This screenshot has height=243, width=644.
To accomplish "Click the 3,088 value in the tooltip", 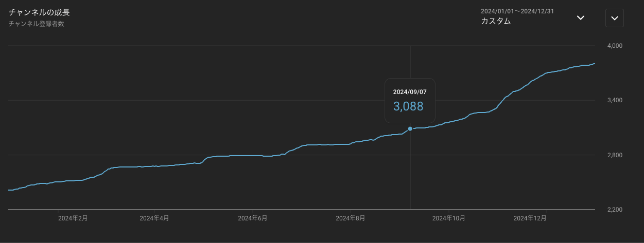I will pyautogui.click(x=408, y=106).
